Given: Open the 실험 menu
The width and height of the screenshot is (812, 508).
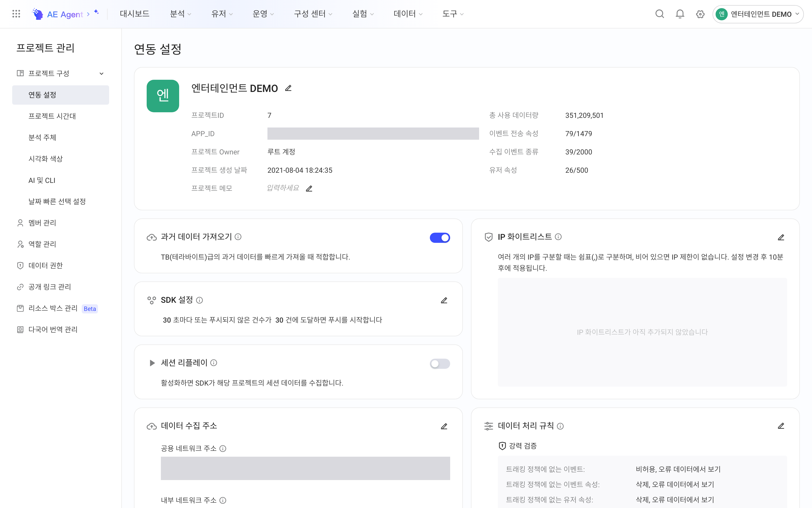Looking at the screenshot, I should point(363,14).
